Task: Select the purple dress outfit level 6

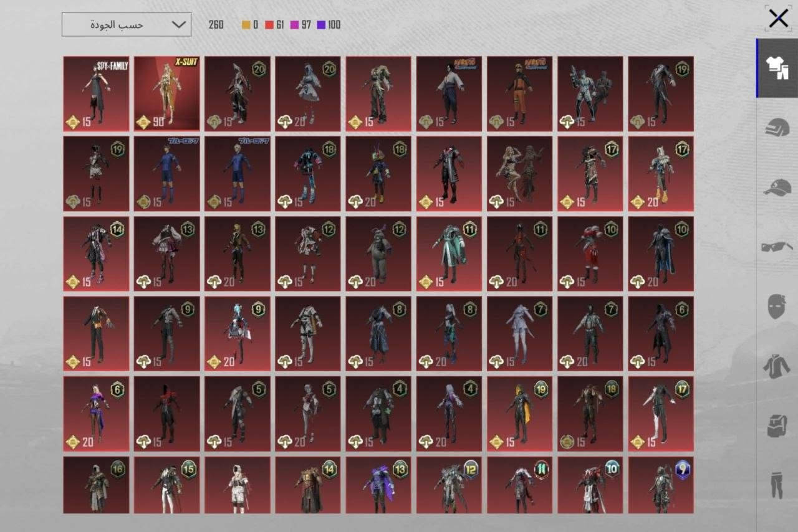Action: 96,414
